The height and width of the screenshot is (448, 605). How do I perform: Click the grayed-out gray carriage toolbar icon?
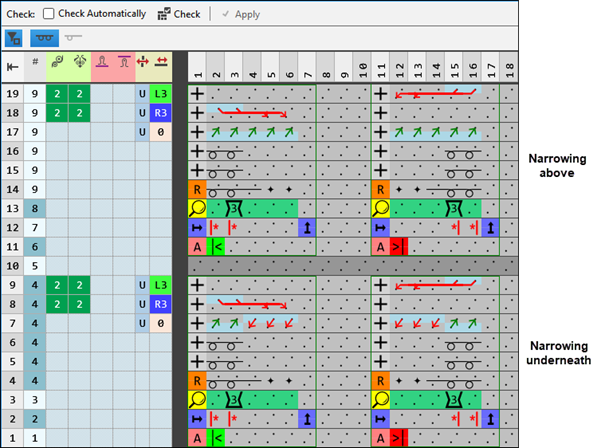pyautogui.click(x=74, y=39)
